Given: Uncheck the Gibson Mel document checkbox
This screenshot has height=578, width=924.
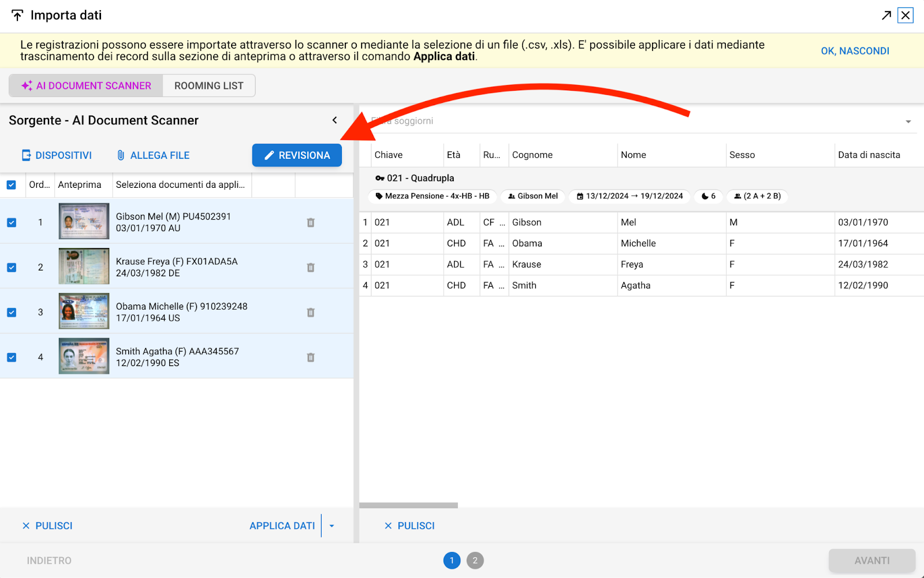Looking at the screenshot, I should 12,223.
